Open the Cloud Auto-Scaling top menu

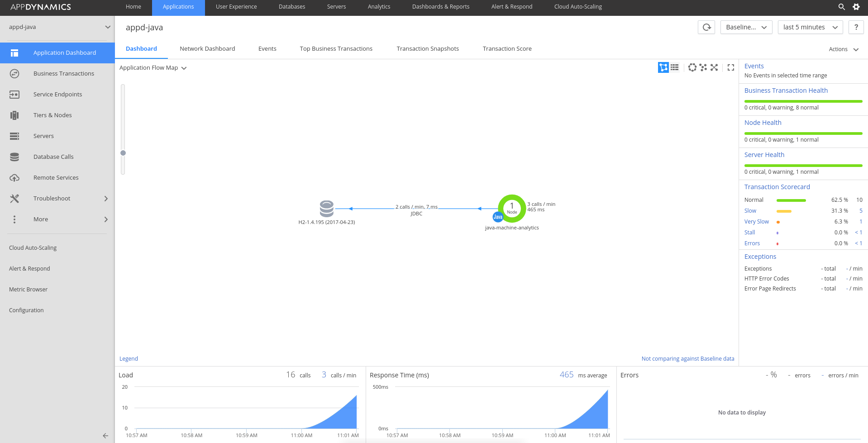[578, 7]
